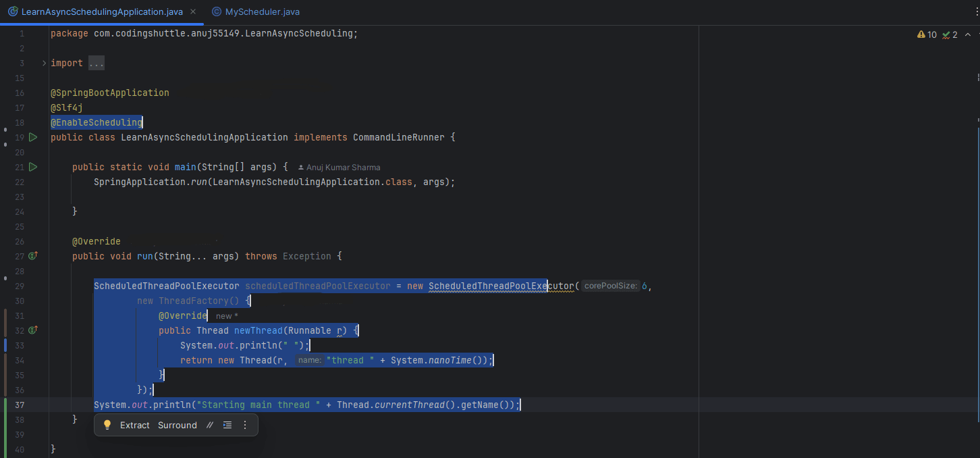
Task: Click the @Override annotation on line 26
Action: click(x=97, y=241)
